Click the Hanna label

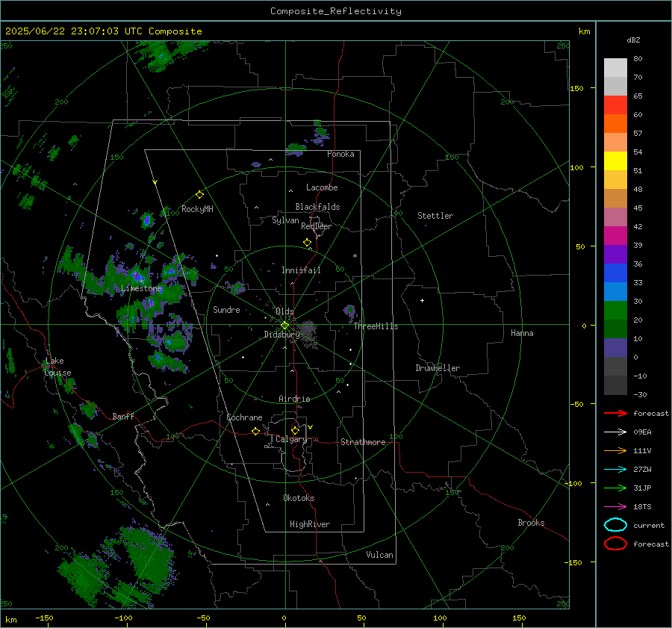pyautogui.click(x=522, y=333)
